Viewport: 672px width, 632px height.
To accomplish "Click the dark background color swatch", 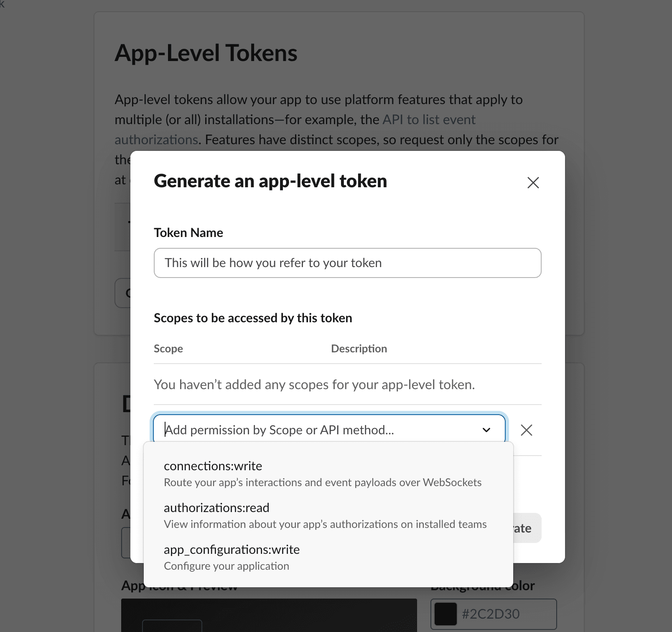I will pyautogui.click(x=445, y=614).
